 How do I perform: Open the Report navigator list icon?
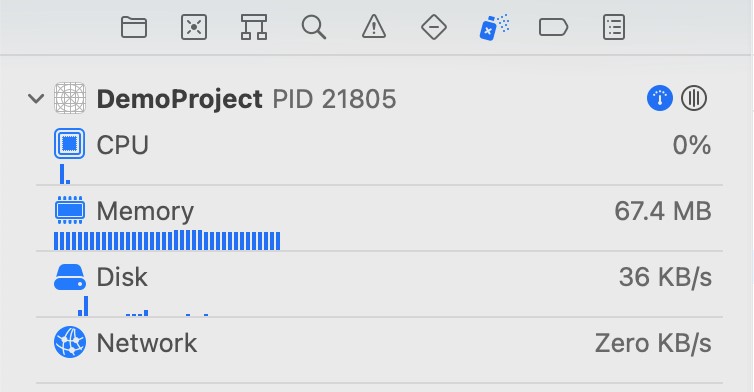[614, 27]
